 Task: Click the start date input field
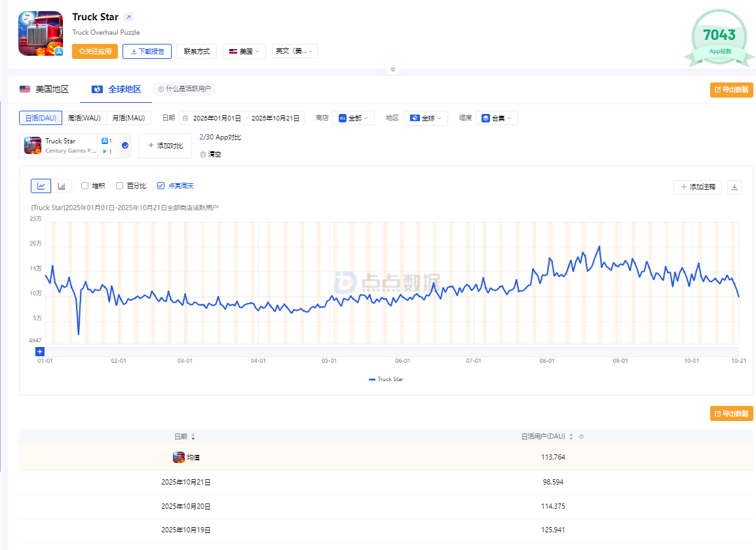click(x=217, y=118)
